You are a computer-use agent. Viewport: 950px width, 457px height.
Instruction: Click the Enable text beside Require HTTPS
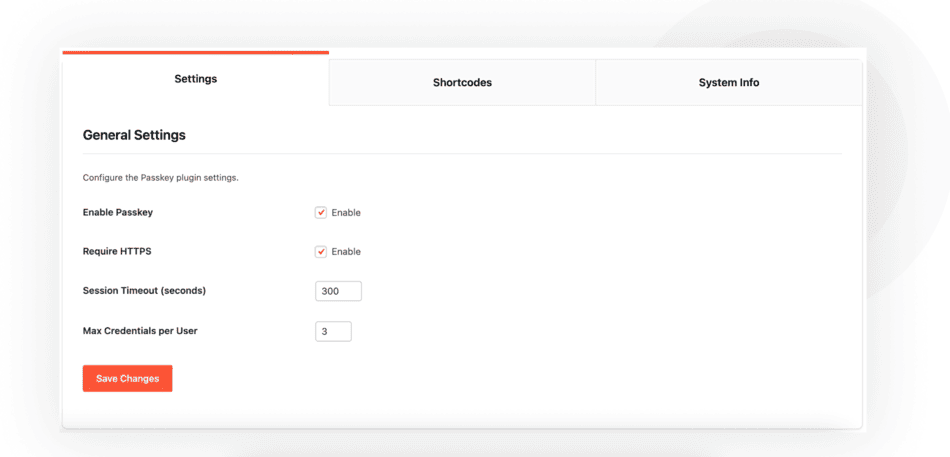[346, 252]
